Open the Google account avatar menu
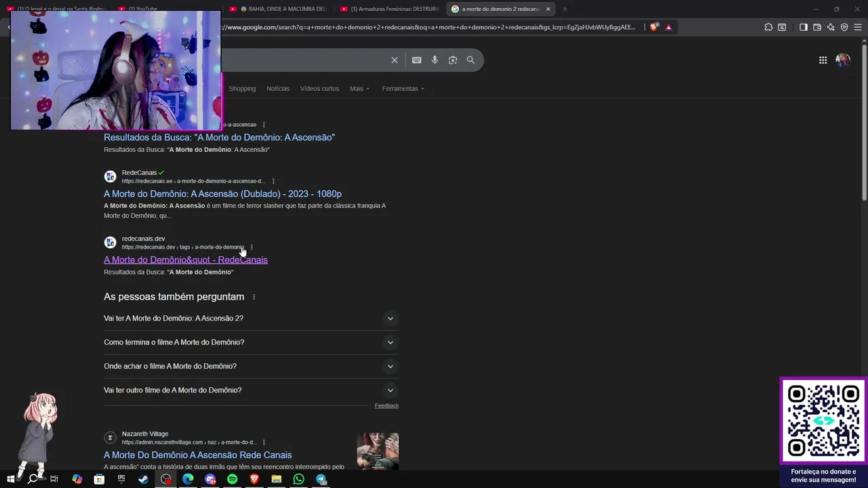Image resolution: width=868 pixels, height=488 pixels. coord(843,60)
